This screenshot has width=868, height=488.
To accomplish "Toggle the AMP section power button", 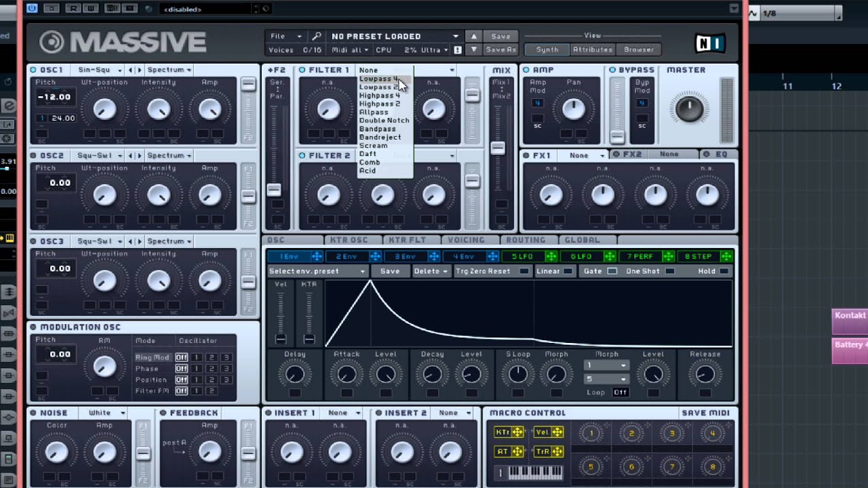I will pos(526,70).
